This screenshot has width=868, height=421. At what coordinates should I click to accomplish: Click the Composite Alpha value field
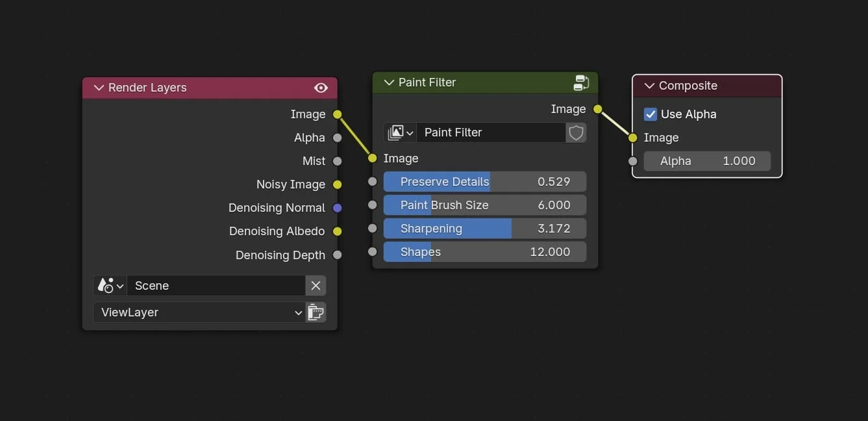(706, 161)
